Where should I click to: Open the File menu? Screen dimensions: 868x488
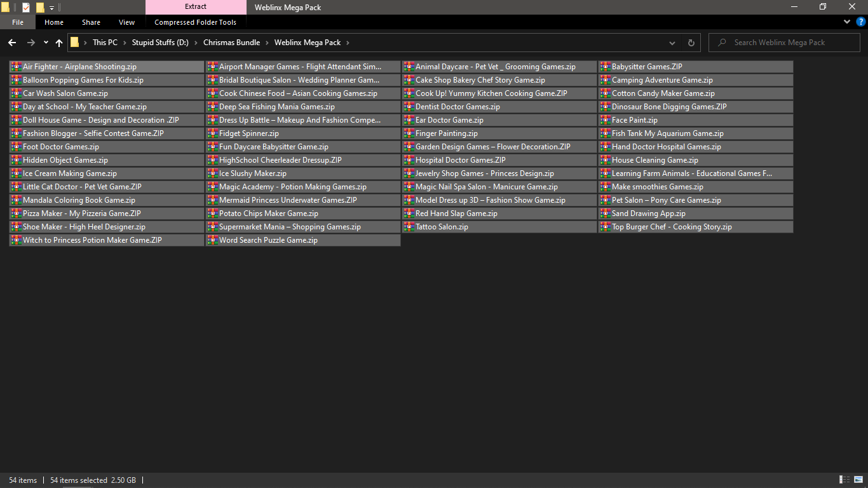[18, 22]
